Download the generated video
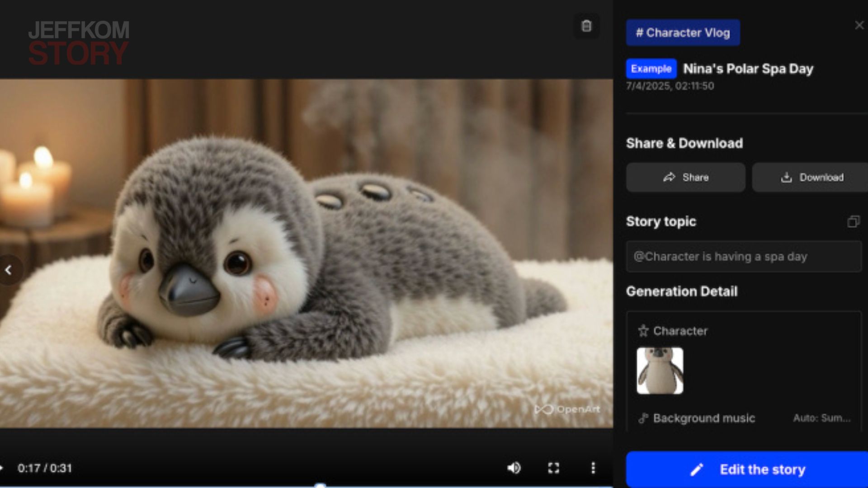This screenshot has width=868, height=488. click(810, 177)
